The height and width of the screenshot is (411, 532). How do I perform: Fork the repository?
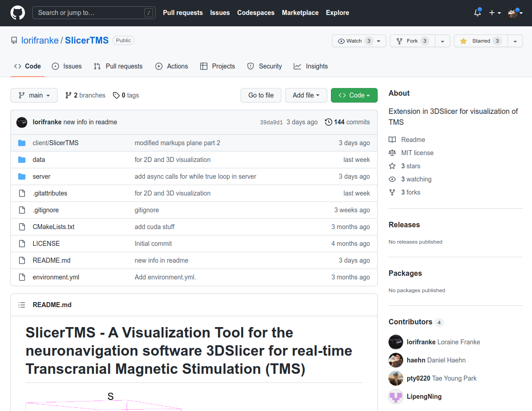(x=412, y=41)
